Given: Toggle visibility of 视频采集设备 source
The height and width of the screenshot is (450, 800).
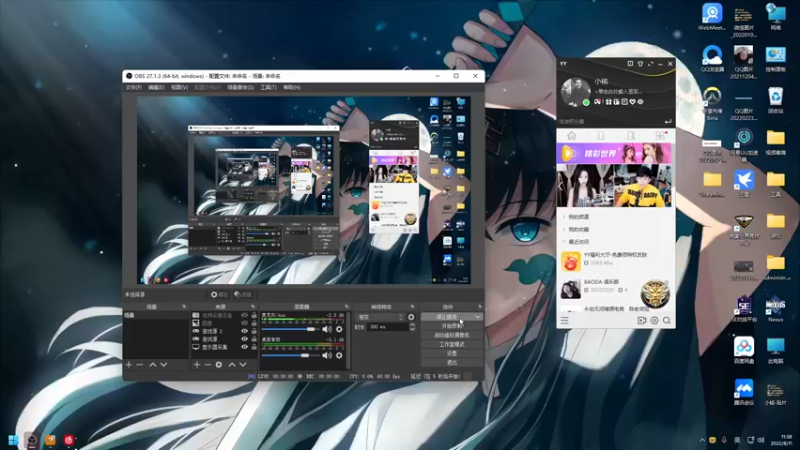Looking at the screenshot, I should point(244,315).
